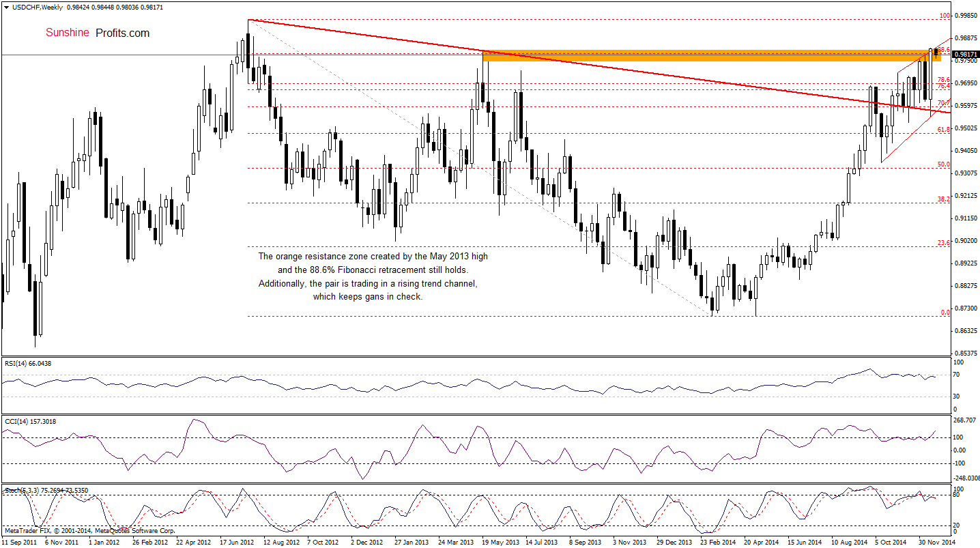Viewport: 980px width, 548px height.
Task: Select the 78.6 Fibonacci level label
Action: coord(944,80)
